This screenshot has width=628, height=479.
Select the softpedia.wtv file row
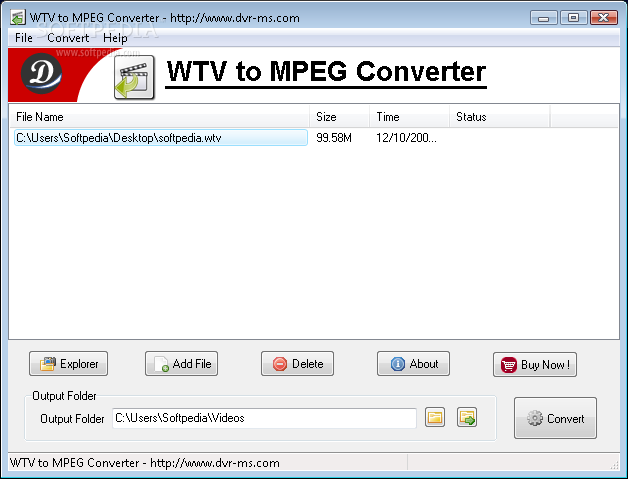[161, 138]
